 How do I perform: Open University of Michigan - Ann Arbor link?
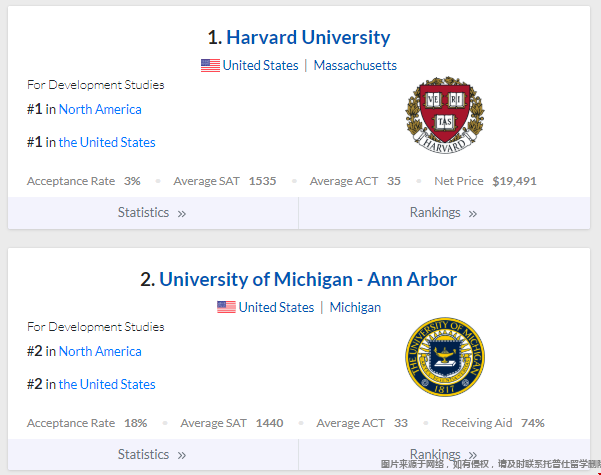click(x=308, y=279)
